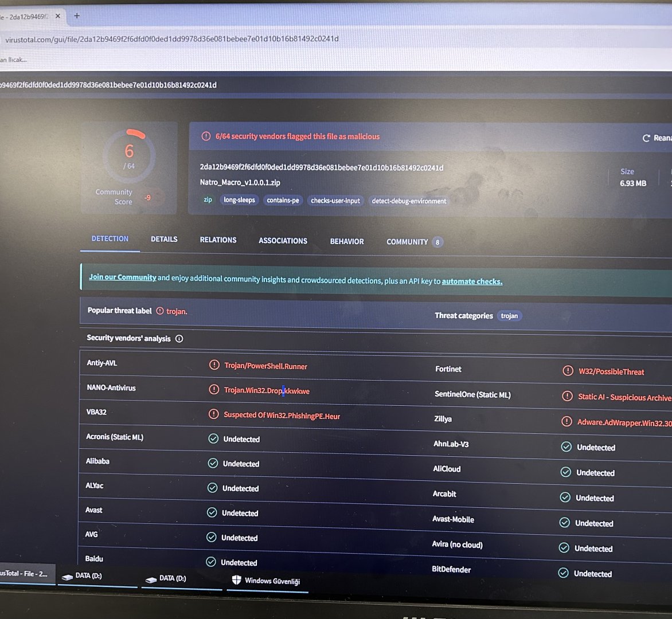Click checkmark icon for BitDefender row

point(563,573)
